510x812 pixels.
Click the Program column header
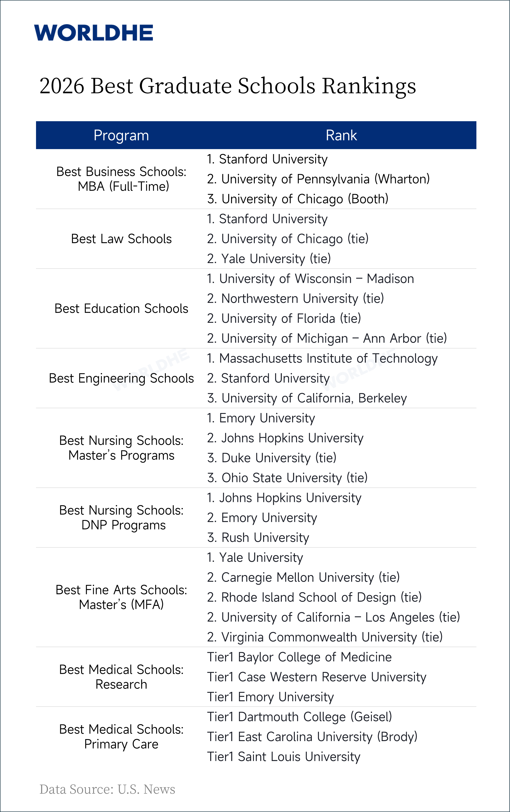121,135
